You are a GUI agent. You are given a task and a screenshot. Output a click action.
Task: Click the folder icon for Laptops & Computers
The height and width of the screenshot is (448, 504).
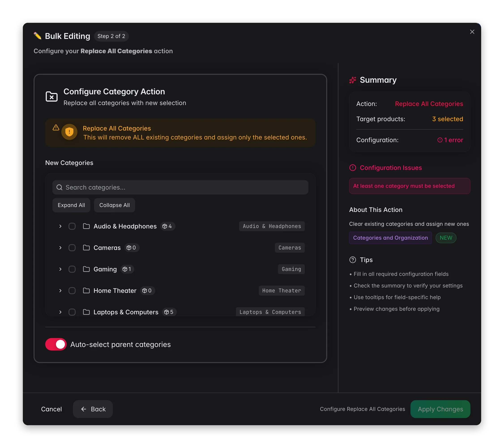(86, 312)
